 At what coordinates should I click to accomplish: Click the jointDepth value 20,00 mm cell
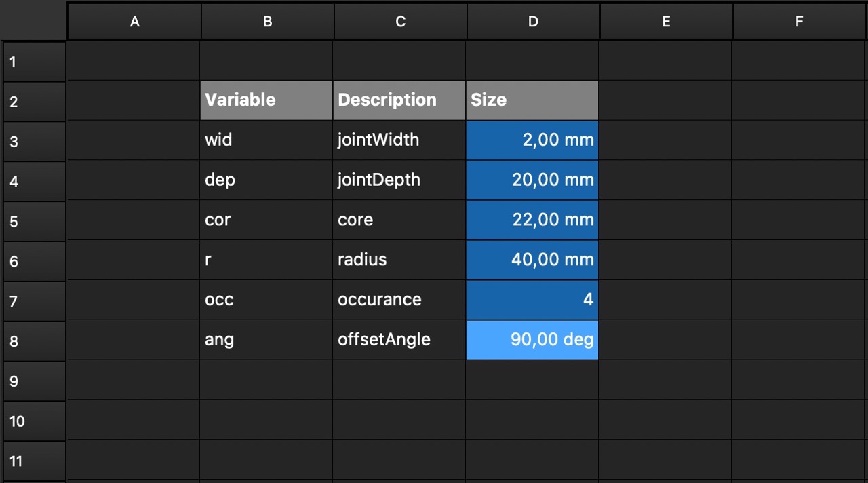tap(532, 180)
